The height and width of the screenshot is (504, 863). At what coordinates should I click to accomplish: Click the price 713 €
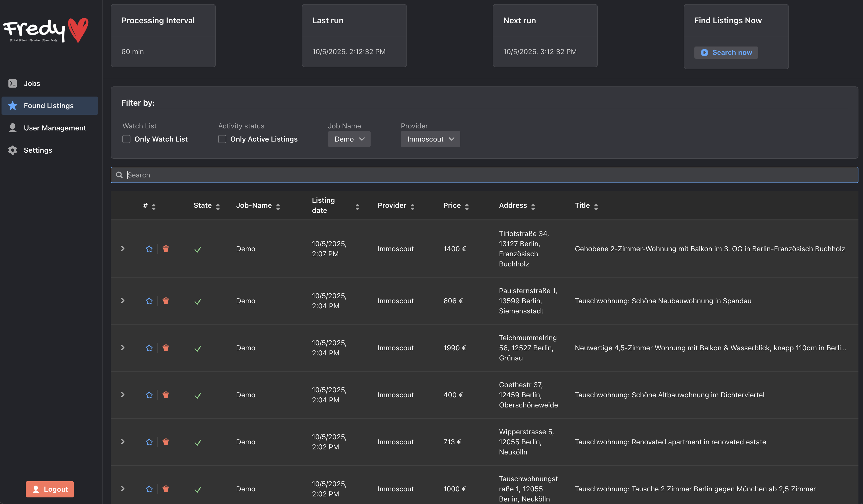(452, 442)
